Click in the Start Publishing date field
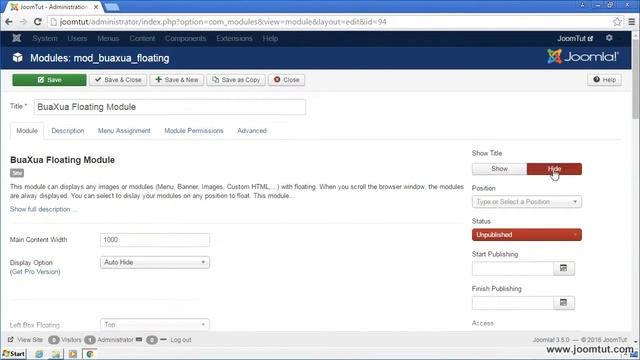 [513, 268]
